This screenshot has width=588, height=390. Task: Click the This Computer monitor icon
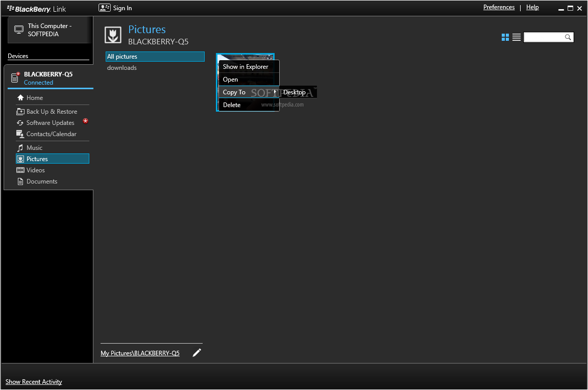click(19, 30)
